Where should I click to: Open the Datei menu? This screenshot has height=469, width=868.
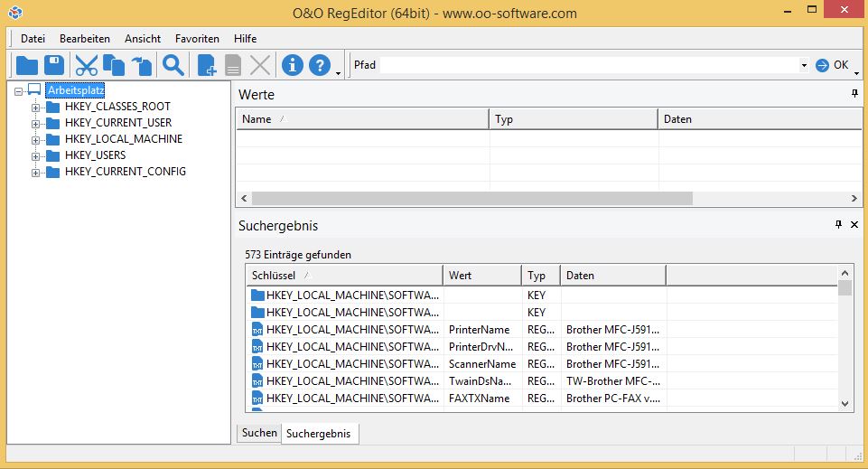pyautogui.click(x=33, y=39)
